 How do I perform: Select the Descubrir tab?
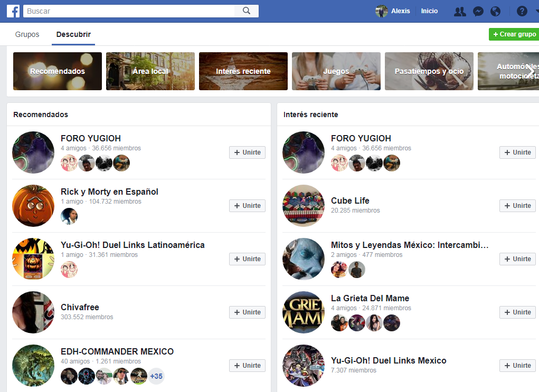point(73,34)
